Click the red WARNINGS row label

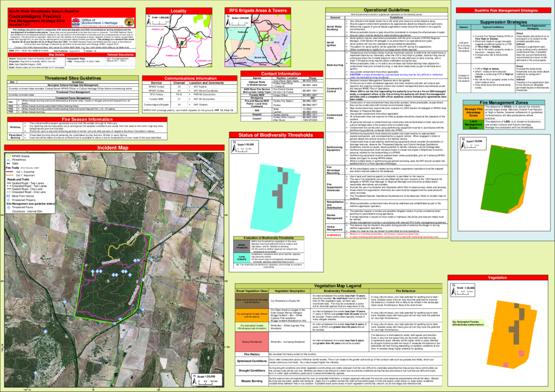pos(334,235)
